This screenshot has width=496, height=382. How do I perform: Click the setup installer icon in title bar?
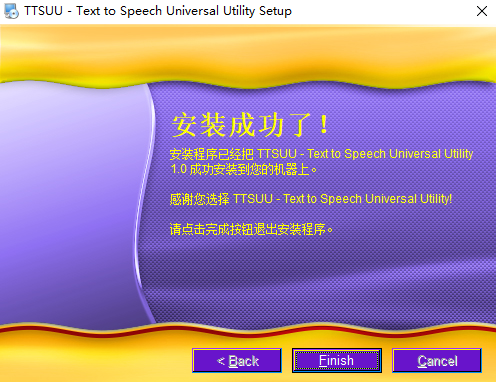tap(12, 11)
